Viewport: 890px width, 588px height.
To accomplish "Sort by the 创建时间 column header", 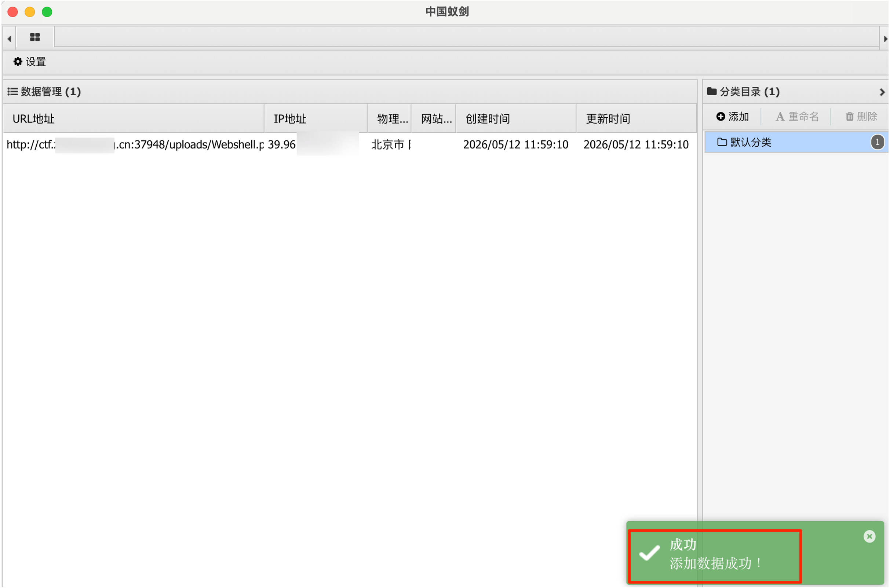I will point(516,118).
